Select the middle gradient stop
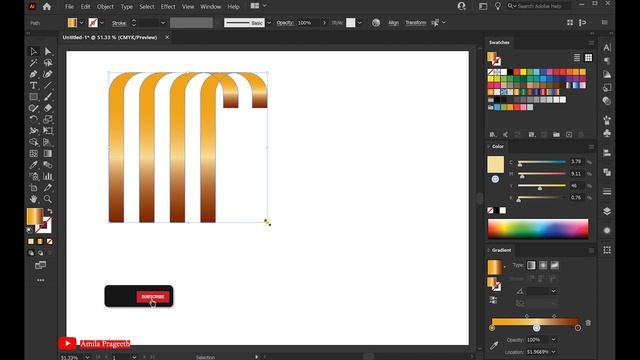 536,328
